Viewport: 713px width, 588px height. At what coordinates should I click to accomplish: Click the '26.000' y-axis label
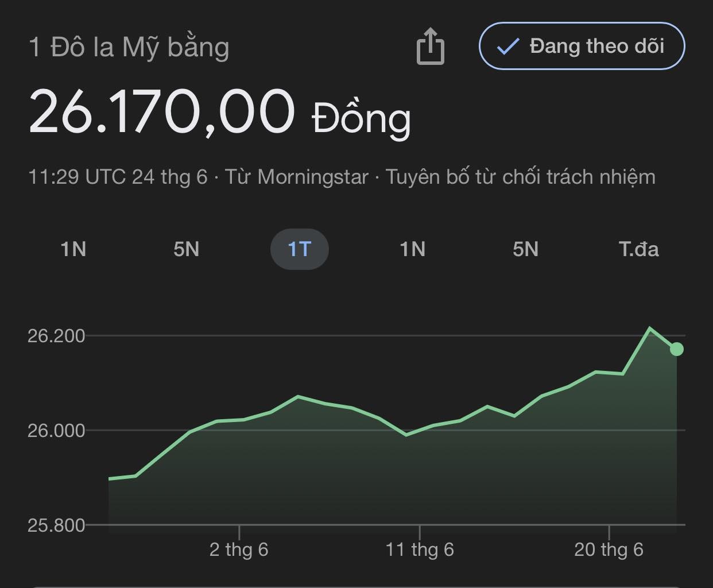(x=56, y=430)
